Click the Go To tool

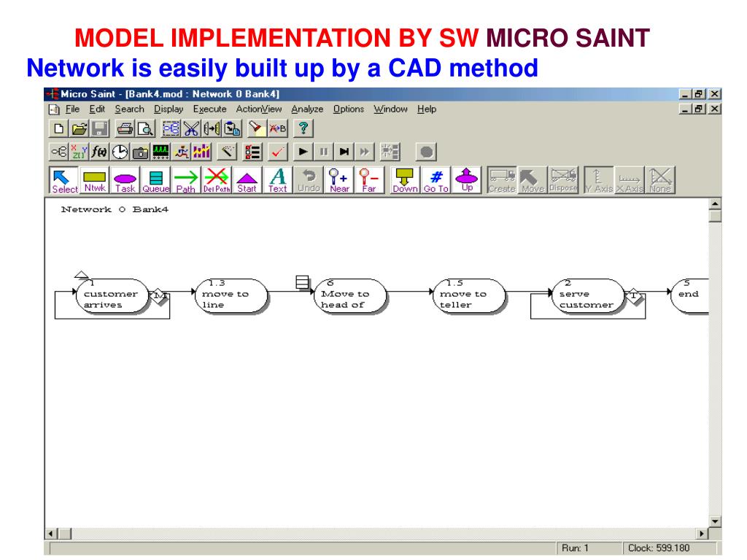tap(436, 180)
